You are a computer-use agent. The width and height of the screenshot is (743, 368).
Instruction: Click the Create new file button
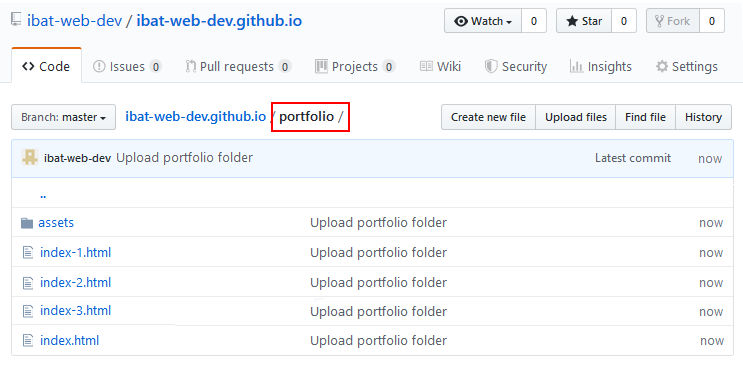click(489, 117)
